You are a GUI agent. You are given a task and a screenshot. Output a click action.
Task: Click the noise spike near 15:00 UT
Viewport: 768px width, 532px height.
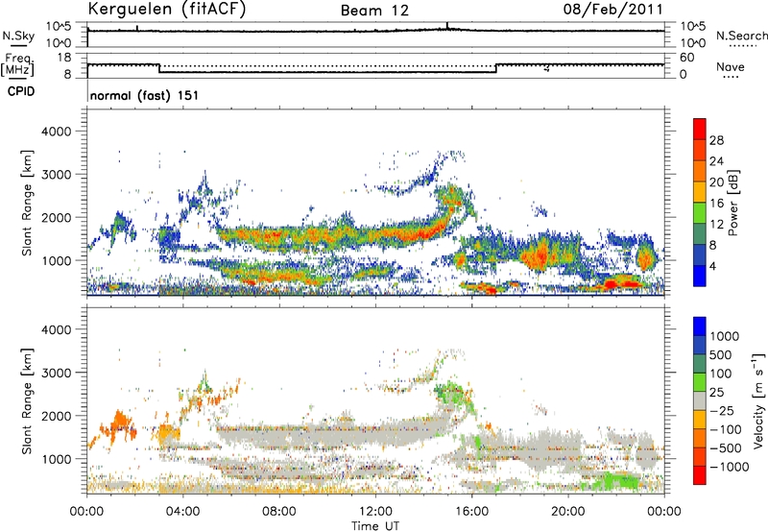pos(447,26)
